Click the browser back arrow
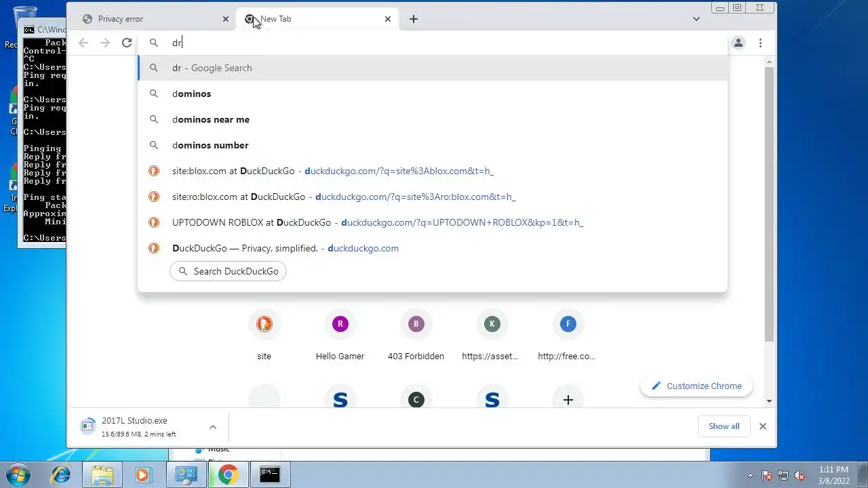The width and height of the screenshot is (868, 488). pos(83,43)
